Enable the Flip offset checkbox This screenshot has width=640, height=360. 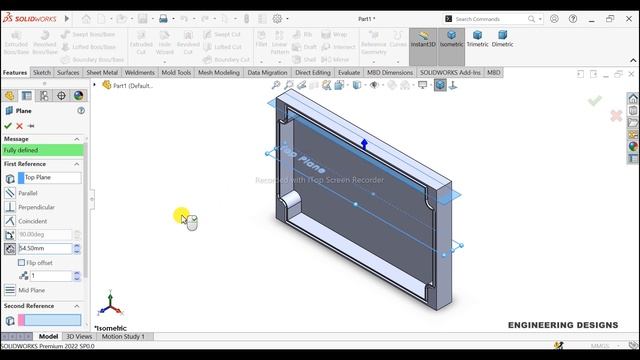[x=21, y=263]
